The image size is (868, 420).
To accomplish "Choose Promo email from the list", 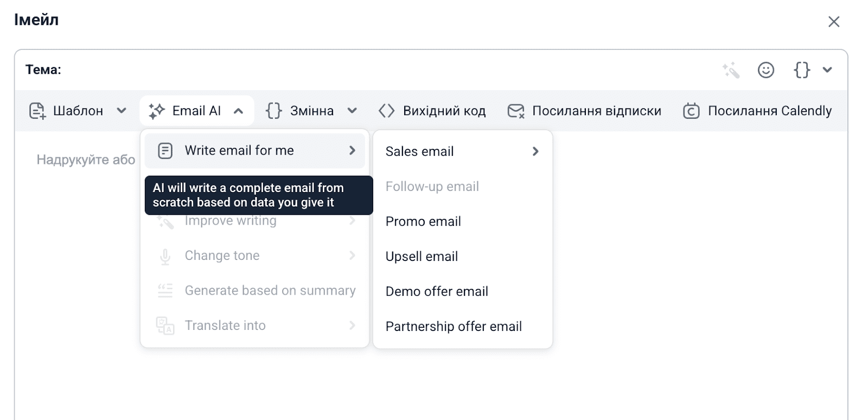I will tap(423, 221).
